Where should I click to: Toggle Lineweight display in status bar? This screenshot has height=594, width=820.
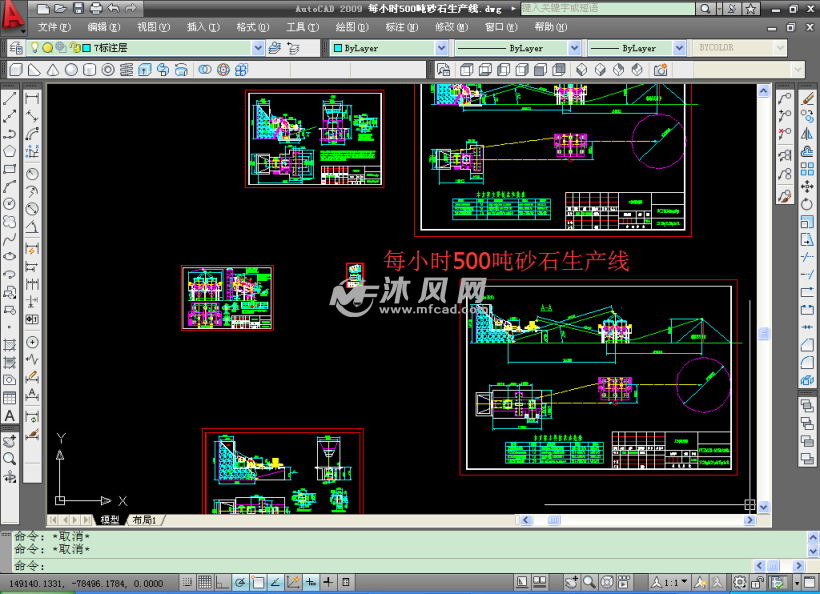(328, 582)
